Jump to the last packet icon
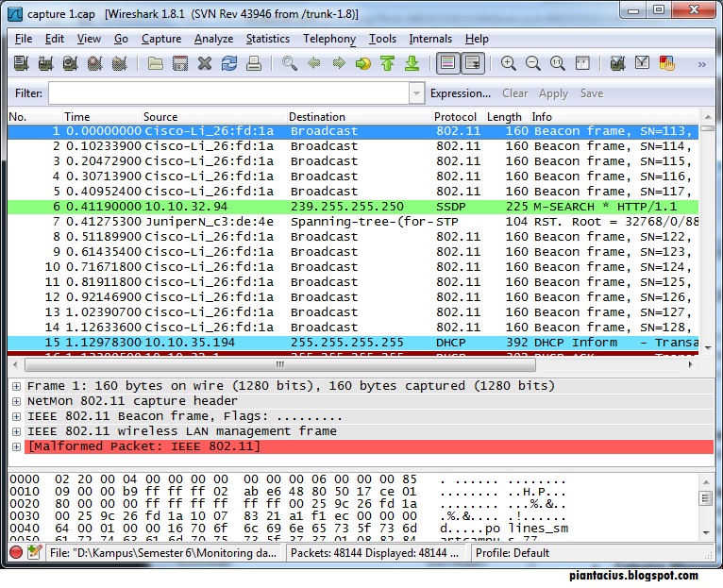 pyautogui.click(x=412, y=63)
